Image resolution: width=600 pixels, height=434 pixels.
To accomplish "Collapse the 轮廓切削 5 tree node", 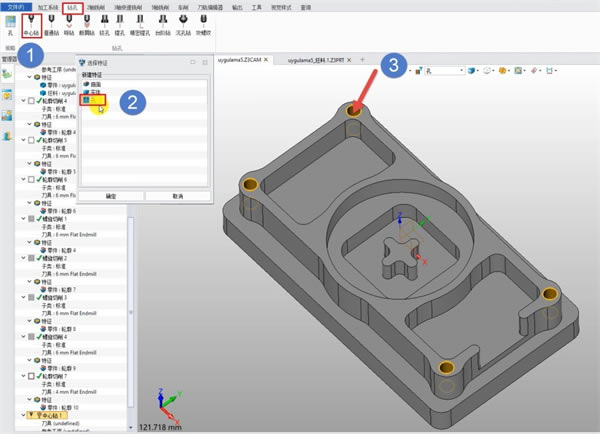I will [23, 140].
